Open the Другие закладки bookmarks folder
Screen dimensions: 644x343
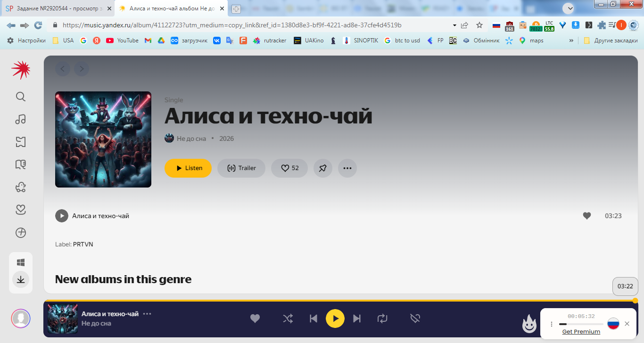coord(611,41)
